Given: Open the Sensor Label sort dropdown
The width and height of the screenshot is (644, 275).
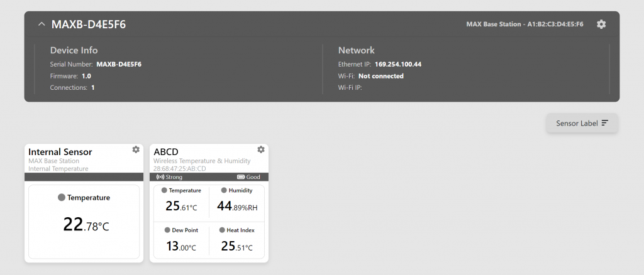Looking at the screenshot, I should click(582, 123).
